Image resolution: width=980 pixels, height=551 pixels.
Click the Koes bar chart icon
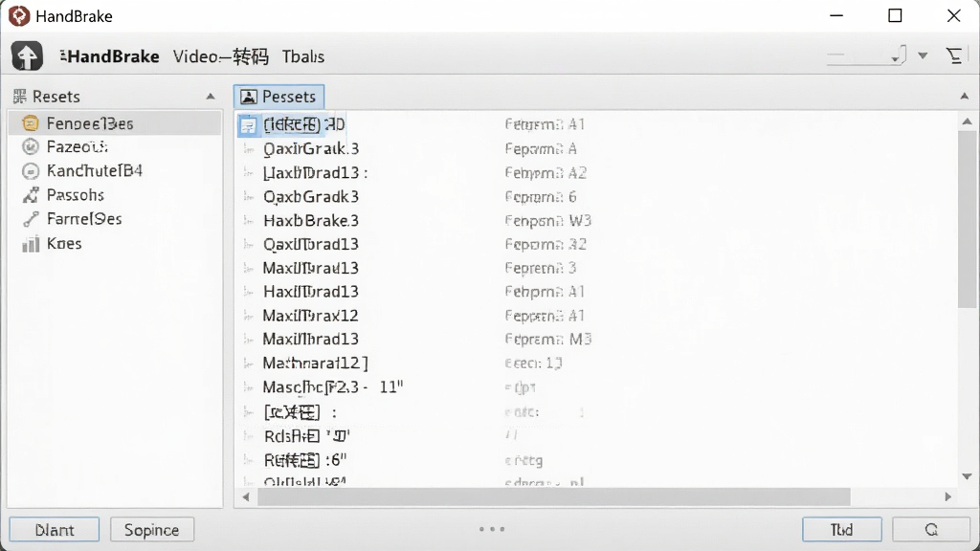(30, 243)
